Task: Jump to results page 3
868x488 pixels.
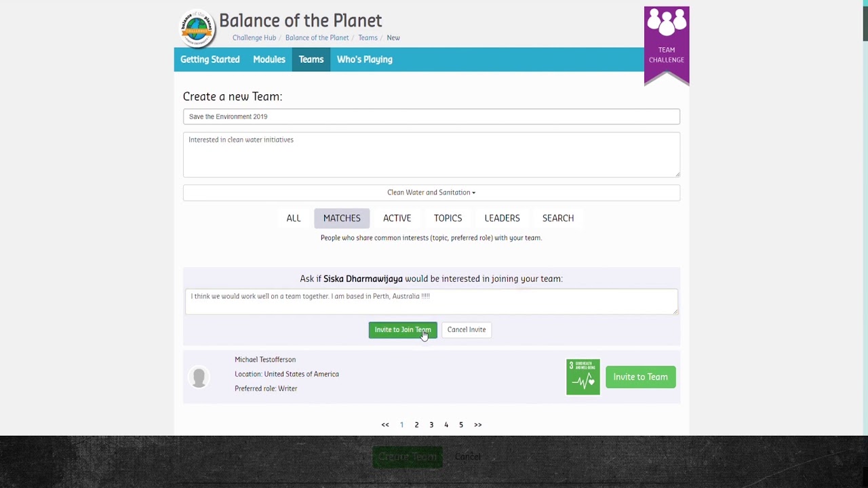Action: coord(431,425)
